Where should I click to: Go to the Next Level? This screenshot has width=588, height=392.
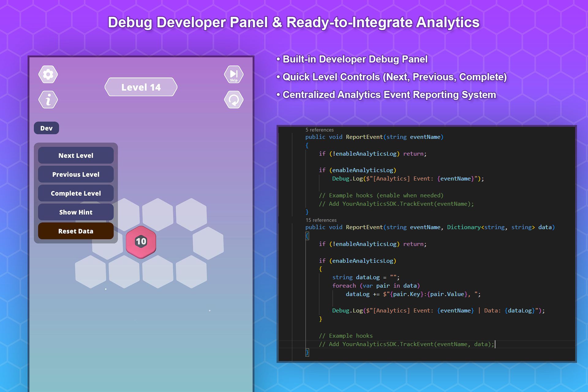76,155
